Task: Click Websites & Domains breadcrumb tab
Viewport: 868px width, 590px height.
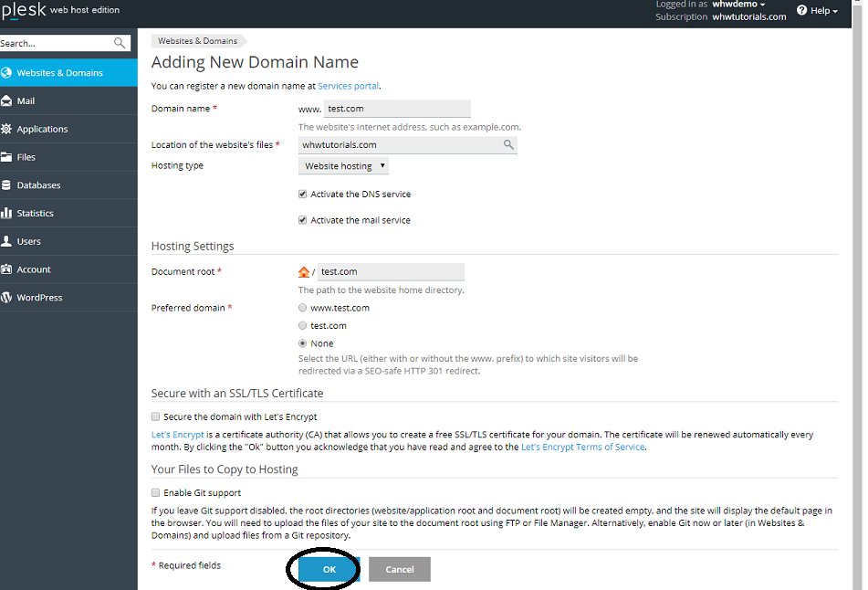Action: coord(198,40)
